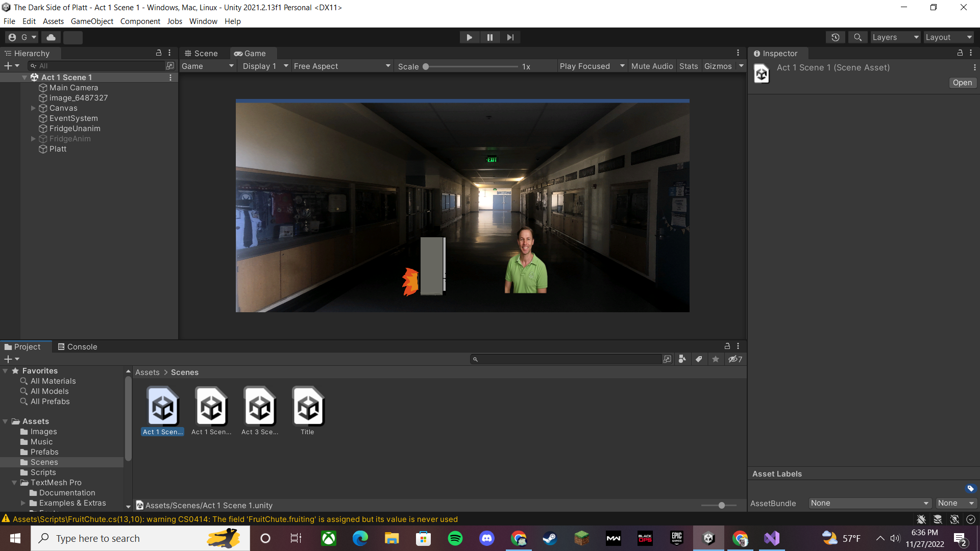Toggle hidden packages visibility count

[x=735, y=359]
